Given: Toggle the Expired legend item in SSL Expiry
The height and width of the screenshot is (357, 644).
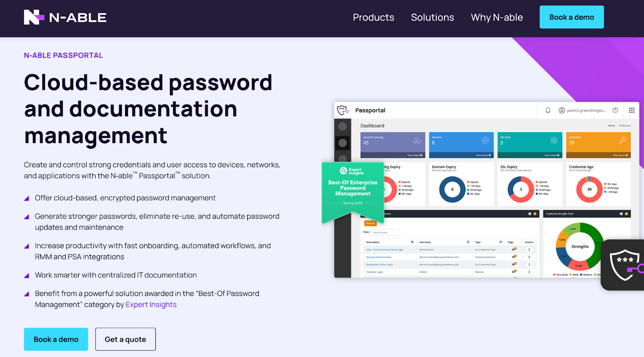Looking at the screenshot, I should [541, 182].
